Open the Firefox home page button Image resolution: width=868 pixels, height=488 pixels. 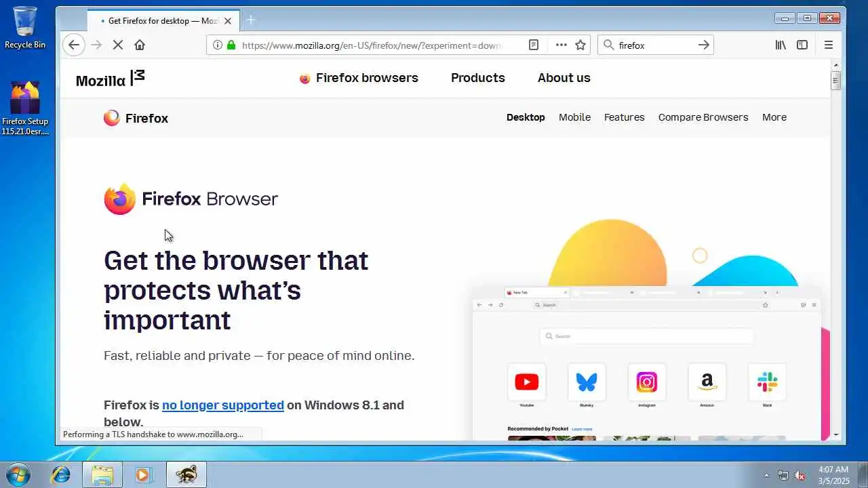coord(140,45)
